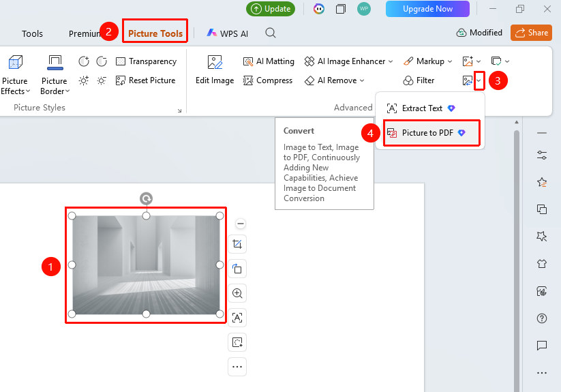
Task: Click Upgrade Now button
Action: click(427, 9)
